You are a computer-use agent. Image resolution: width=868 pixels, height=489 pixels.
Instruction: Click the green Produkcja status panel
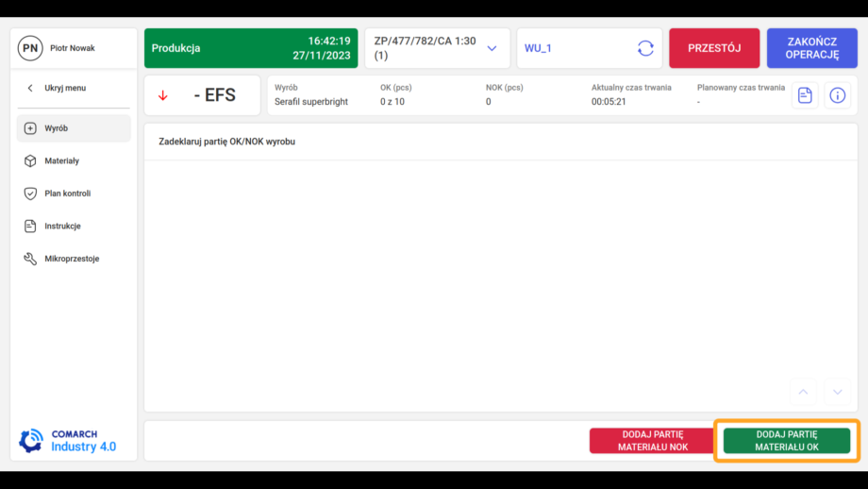(x=251, y=48)
